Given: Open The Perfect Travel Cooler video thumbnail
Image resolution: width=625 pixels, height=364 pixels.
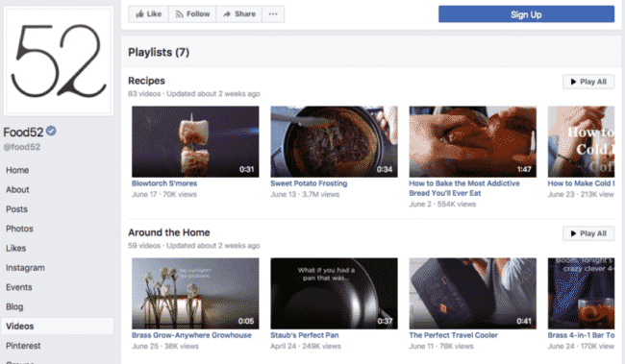Looking at the screenshot, I should point(473,294).
